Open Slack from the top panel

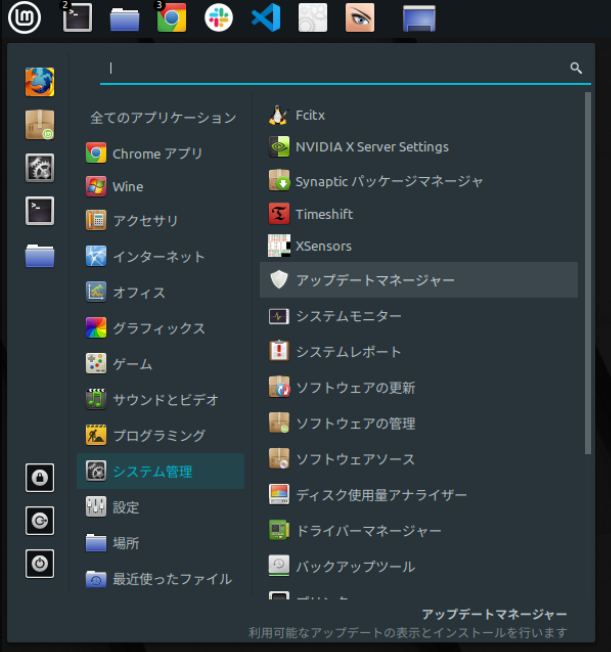tap(218, 17)
